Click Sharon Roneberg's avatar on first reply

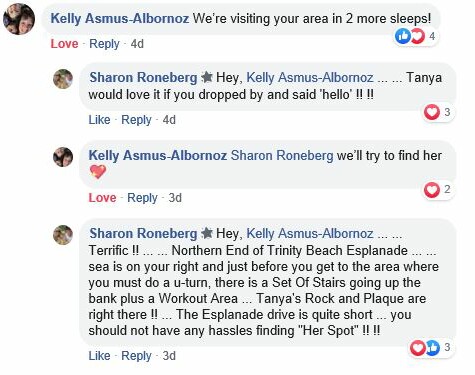point(63,79)
